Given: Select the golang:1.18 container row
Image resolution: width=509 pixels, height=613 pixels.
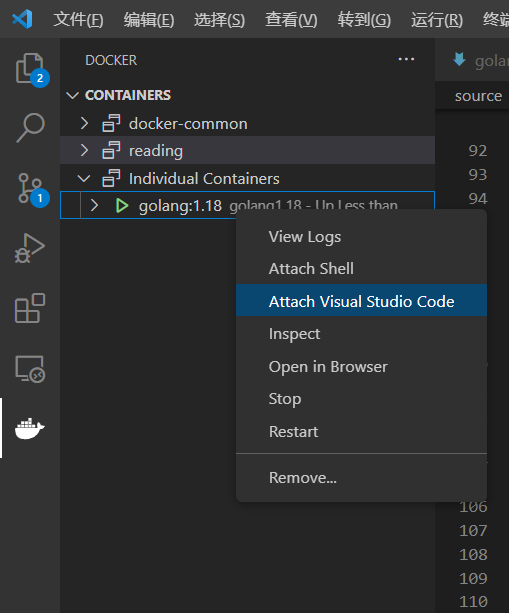Looking at the screenshot, I should [247, 205].
